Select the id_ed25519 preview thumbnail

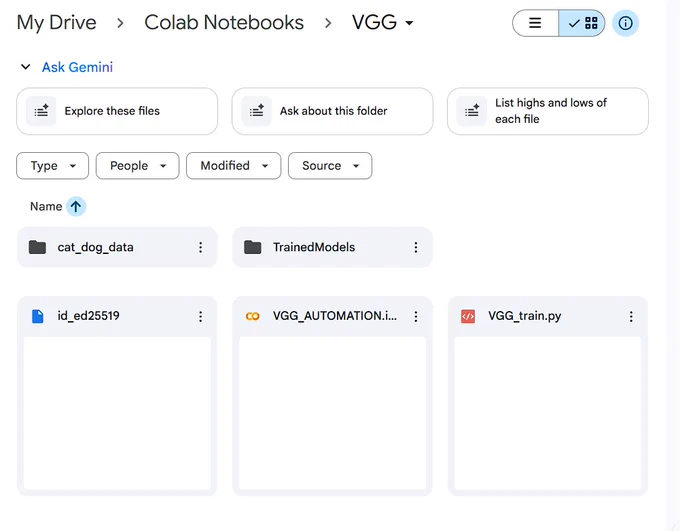point(117,413)
